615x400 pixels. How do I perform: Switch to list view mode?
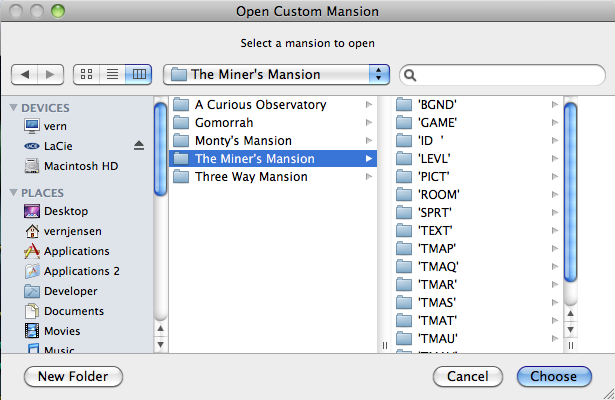[113, 74]
